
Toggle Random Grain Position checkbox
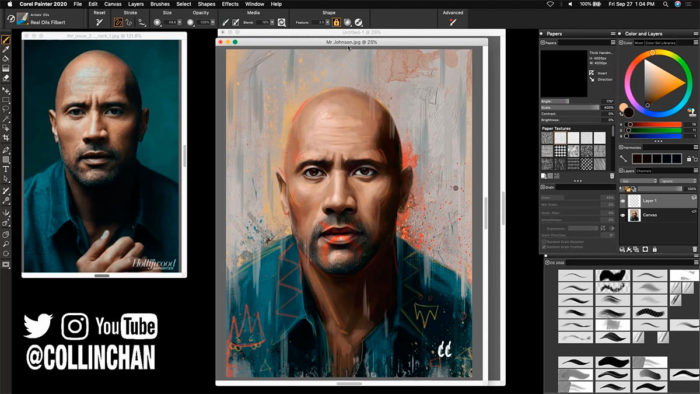click(544, 247)
